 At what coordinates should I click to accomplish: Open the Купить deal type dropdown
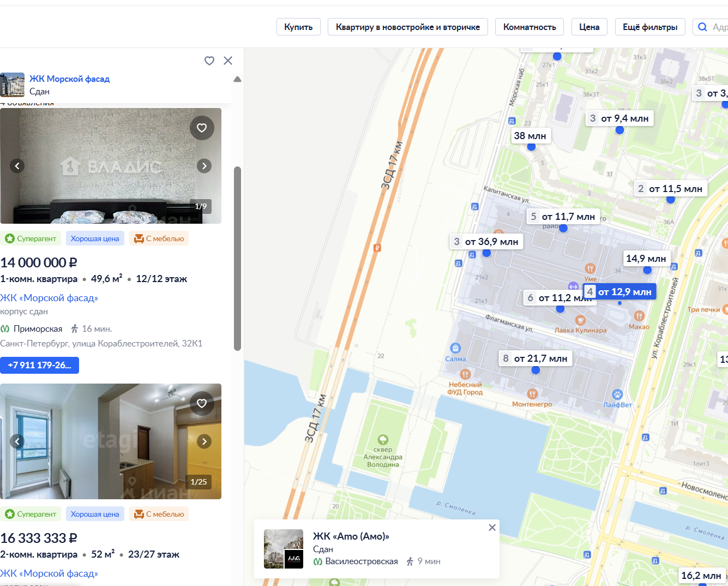(x=298, y=27)
